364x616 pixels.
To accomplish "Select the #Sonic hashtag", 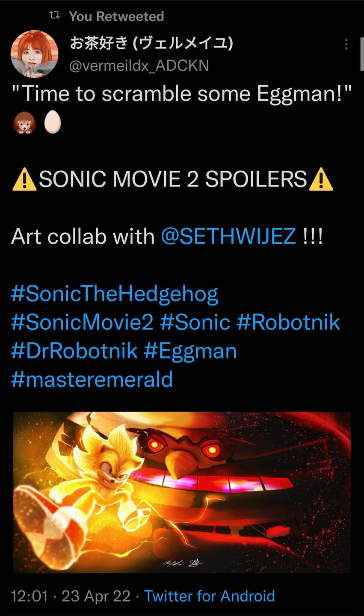I will click(x=195, y=322).
